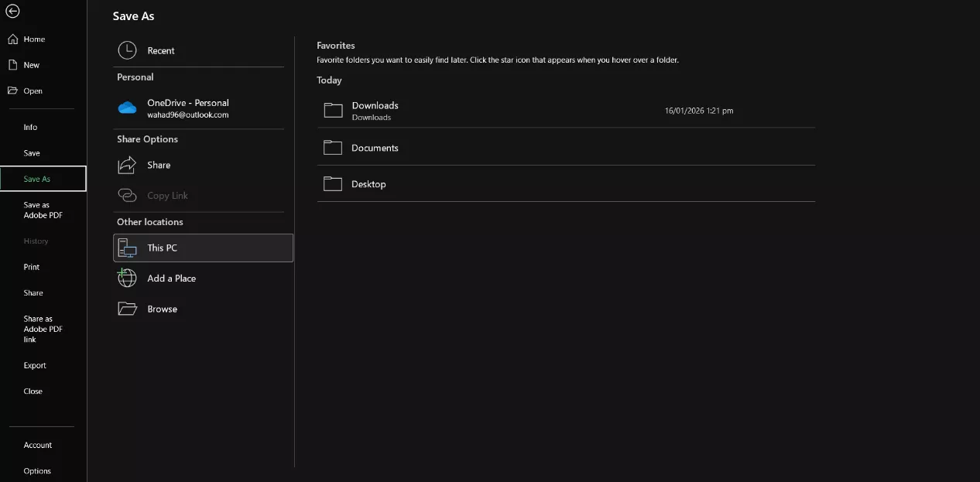The height and width of the screenshot is (482, 980).
Task: Click the New document icon
Action: (12, 65)
